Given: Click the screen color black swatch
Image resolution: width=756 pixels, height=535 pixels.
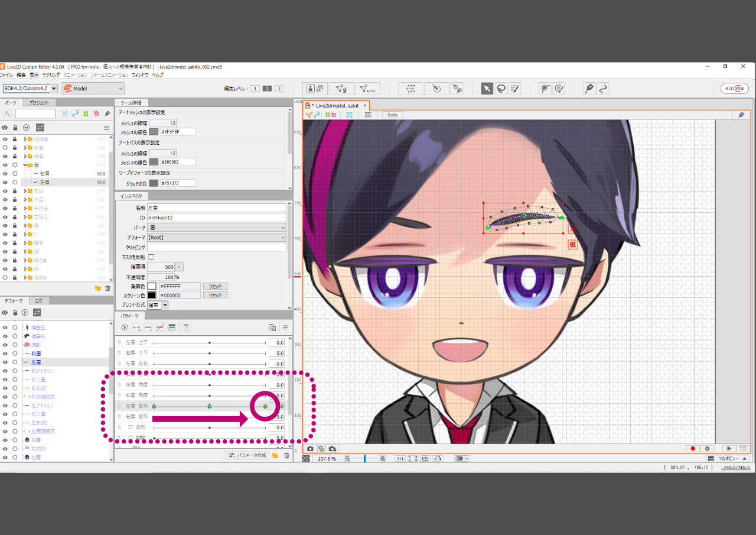Looking at the screenshot, I should [x=152, y=295].
